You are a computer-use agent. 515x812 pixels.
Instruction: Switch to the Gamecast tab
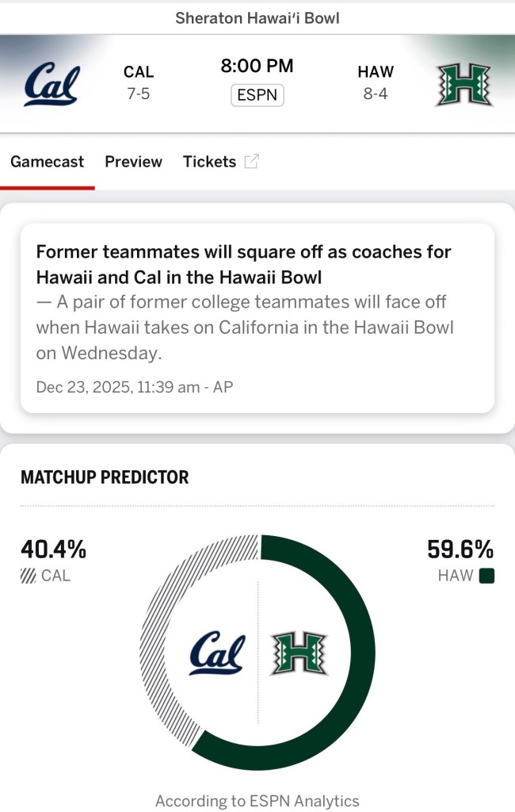47,162
